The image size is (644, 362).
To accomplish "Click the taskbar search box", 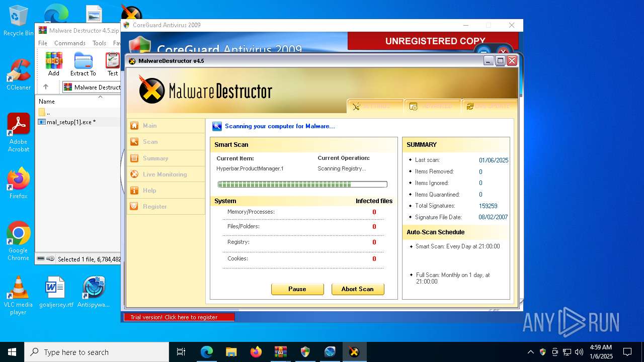I will (x=97, y=352).
